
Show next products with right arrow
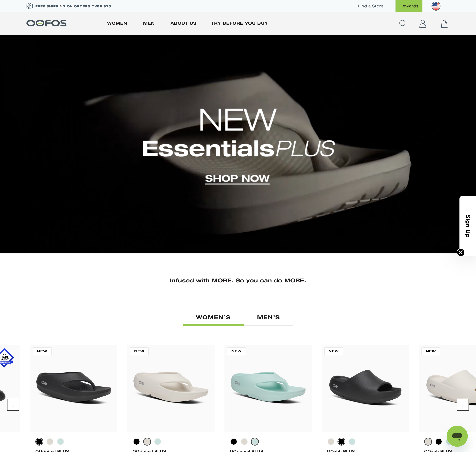click(x=462, y=405)
